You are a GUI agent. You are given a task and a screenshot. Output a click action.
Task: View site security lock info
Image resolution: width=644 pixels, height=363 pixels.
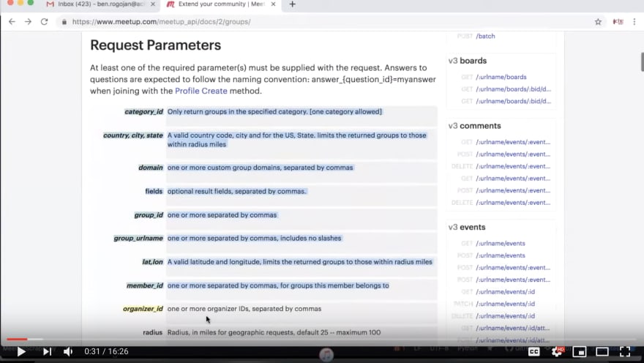tap(64, 22)
